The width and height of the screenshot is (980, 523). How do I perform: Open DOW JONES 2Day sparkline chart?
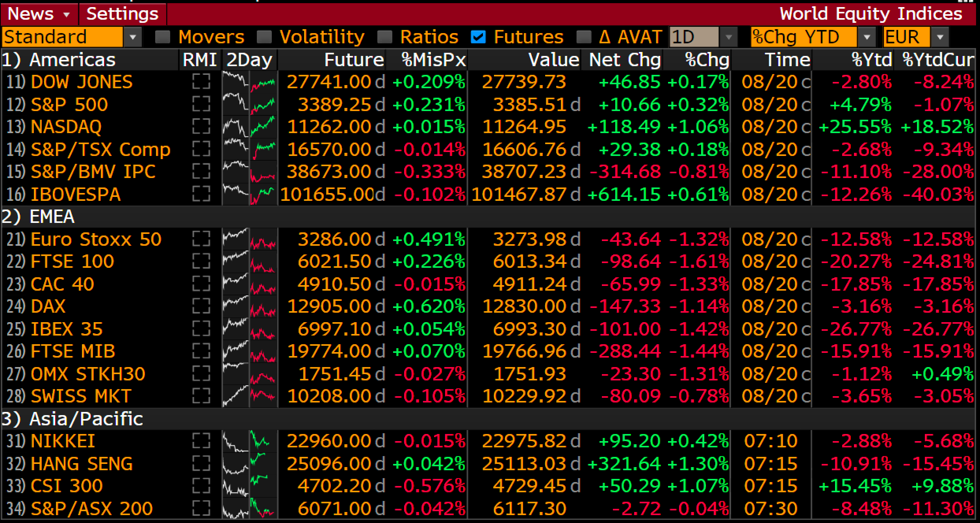pyautogui.click(x=250, y=82)
